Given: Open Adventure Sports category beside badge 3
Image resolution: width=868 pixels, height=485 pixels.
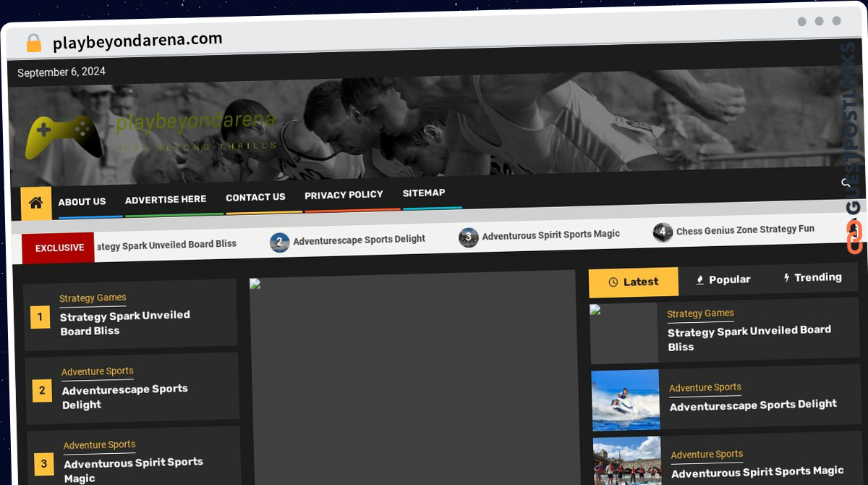Looking at the screenshot, I should click(100, 444).
